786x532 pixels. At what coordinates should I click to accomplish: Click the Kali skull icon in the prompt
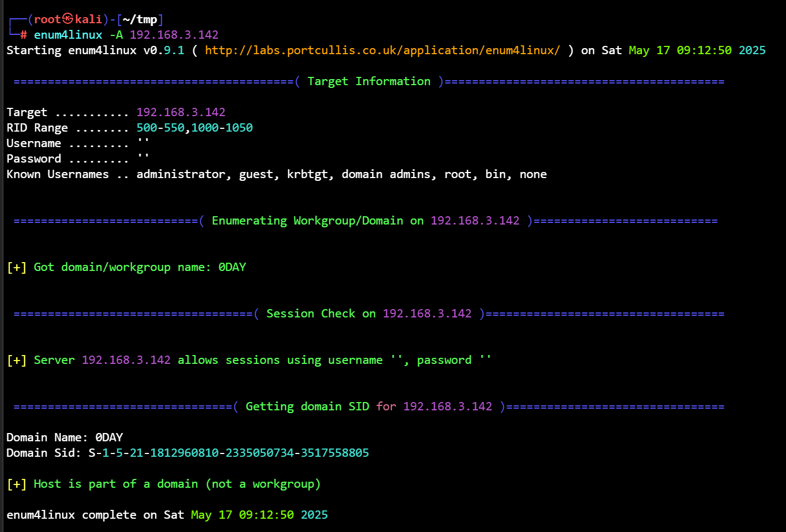[68, 19]
